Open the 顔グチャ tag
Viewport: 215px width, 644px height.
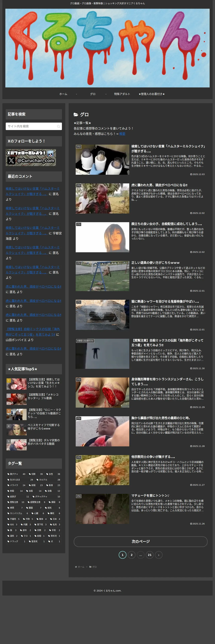tap(16, 474)
